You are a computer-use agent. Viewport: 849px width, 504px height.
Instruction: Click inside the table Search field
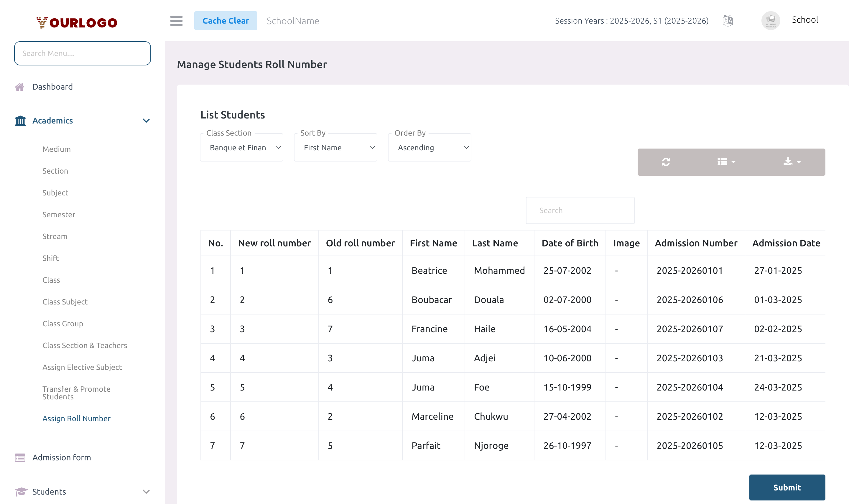[580, 210]
